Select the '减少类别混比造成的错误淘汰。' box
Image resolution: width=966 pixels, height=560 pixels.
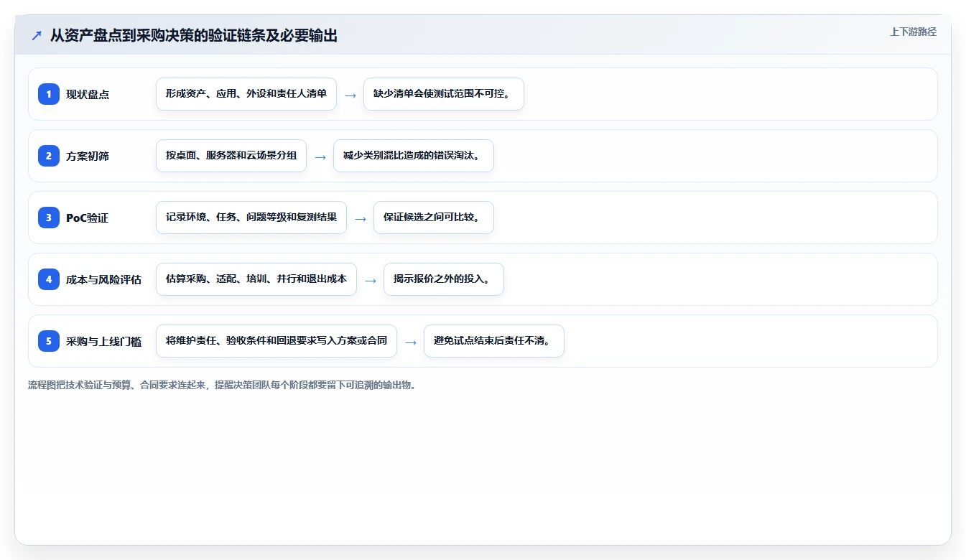414,156
